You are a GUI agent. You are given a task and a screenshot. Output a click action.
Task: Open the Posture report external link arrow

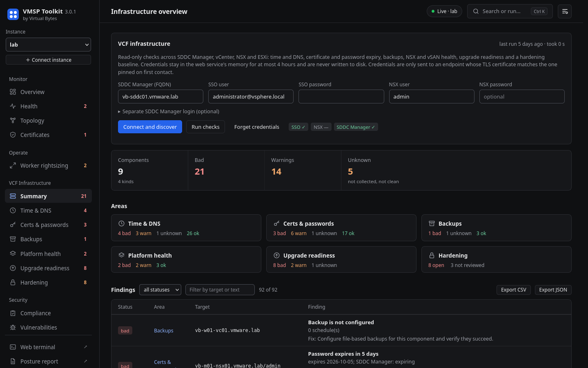(x=85, y=361)
